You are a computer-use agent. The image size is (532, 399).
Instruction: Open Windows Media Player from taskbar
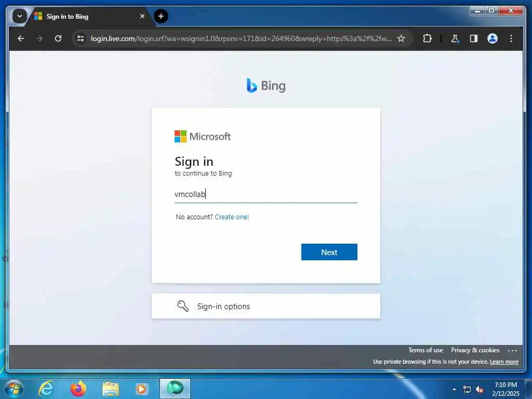141,389
